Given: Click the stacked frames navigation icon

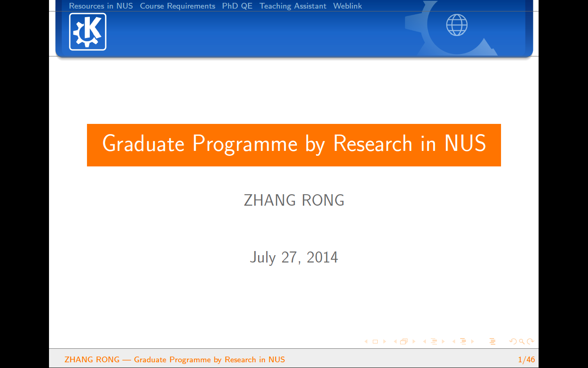Looking at the screenshot, I should tap(404, 341).
